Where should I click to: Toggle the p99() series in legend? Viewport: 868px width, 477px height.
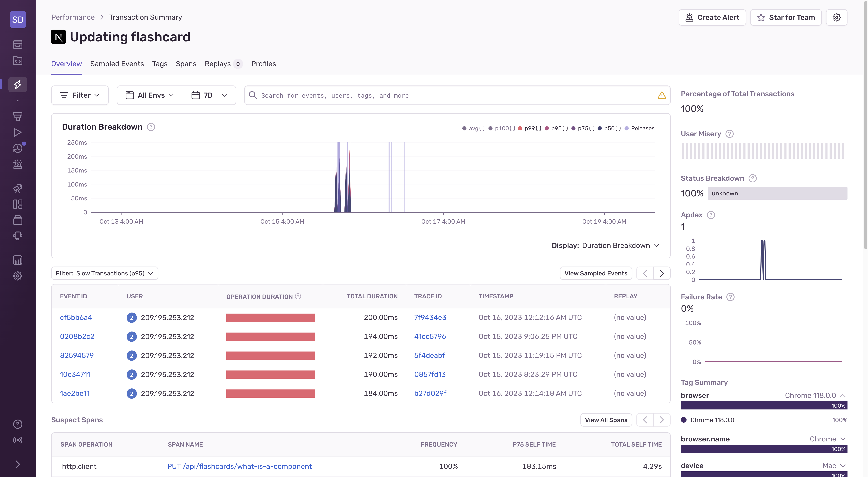pyautogui.click(x=530, y=128)
